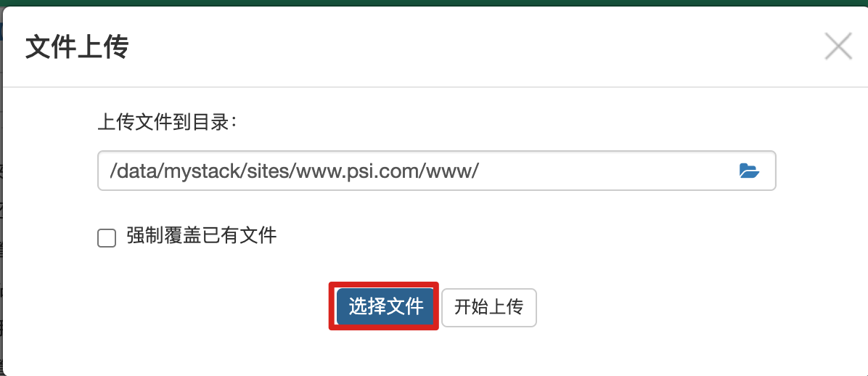
Task: Click the 开始上传 button
Action: click(x=489, y=307)
